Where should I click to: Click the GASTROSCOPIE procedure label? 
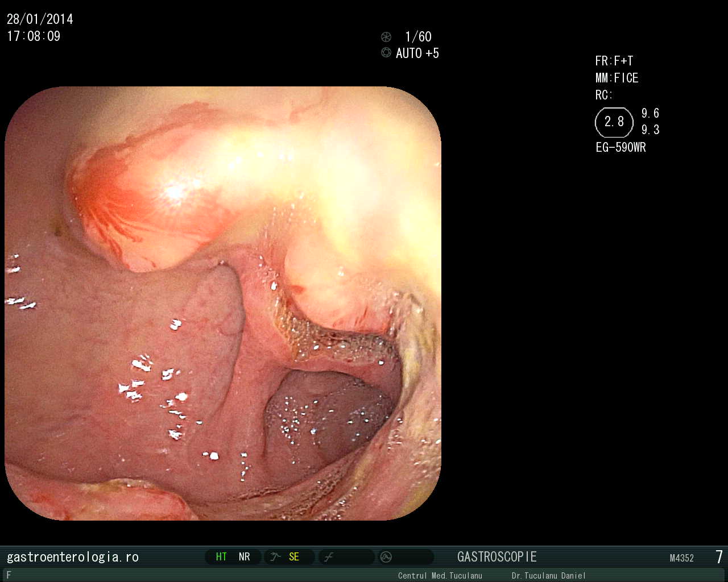tap(497, 557)
